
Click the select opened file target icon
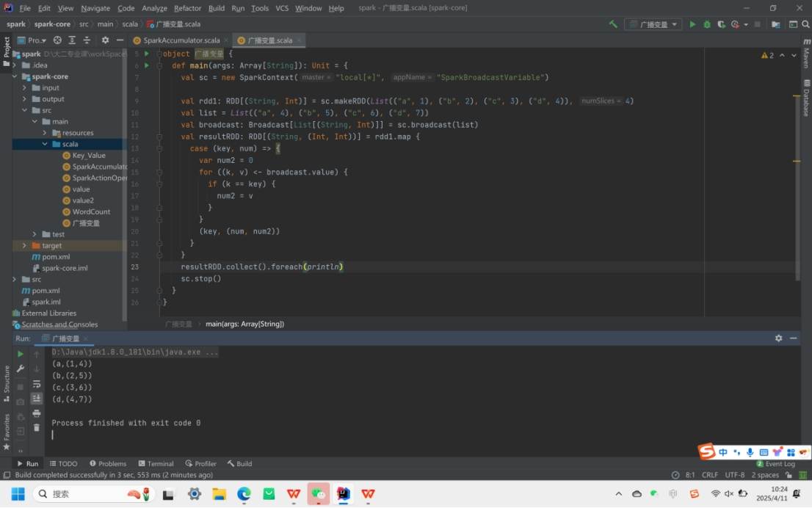57,40
